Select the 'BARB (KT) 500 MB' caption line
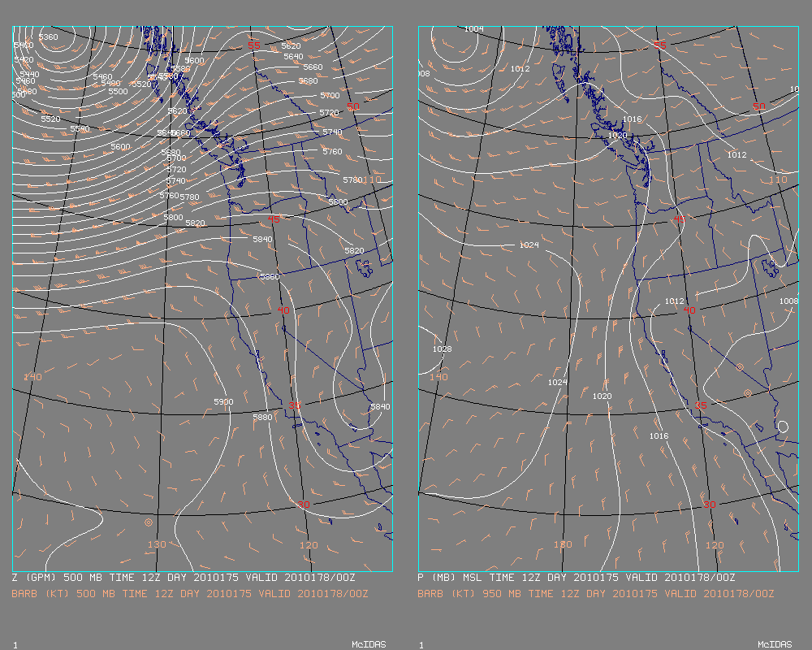 (x=190, y=593)
